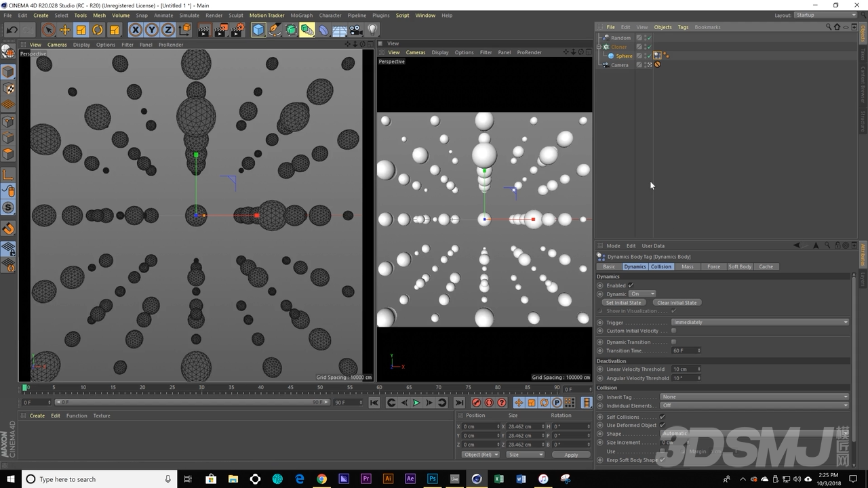Toggle the X axis lock
The height and width of the screenshot is (488, 868).
(x=135, y=30)
